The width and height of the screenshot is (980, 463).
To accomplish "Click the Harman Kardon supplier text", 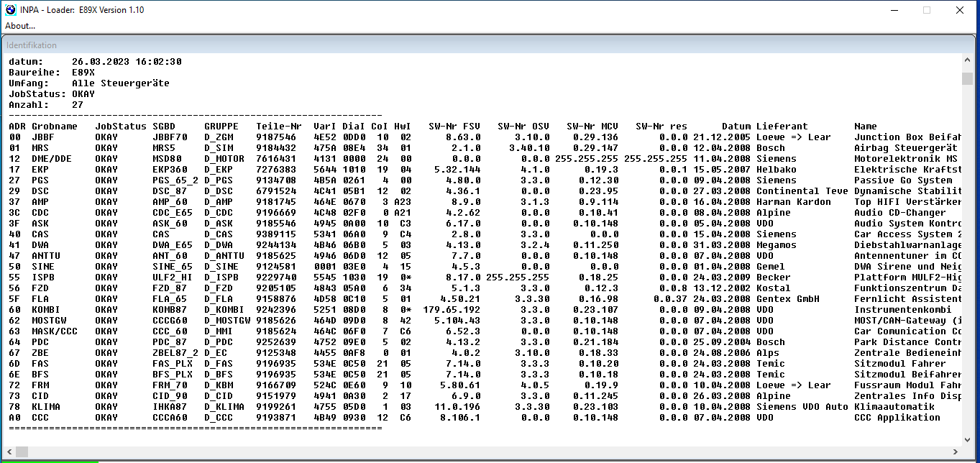I will [x=793, y=202].
